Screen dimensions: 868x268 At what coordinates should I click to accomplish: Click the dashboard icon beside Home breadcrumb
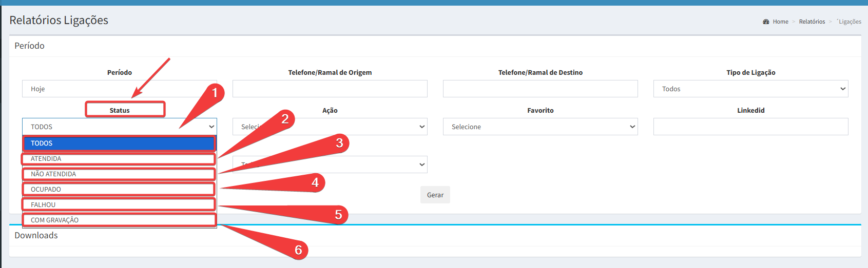pos(766,22)
